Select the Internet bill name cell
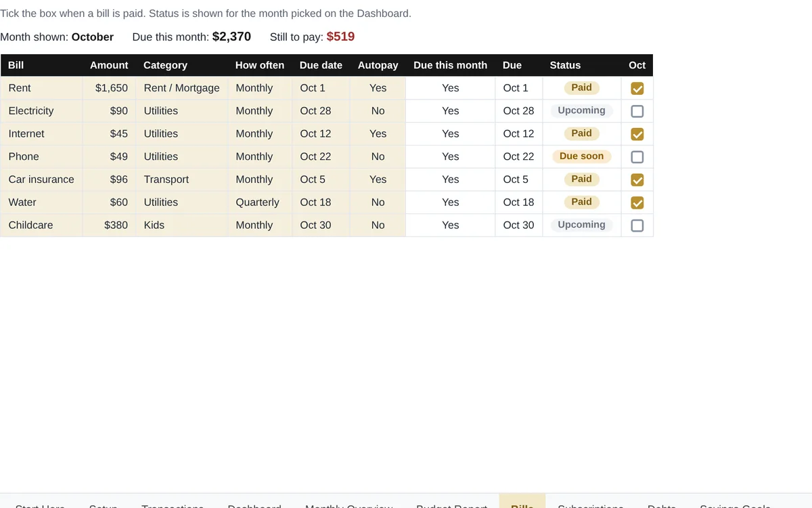The height and width of the screenshot is (508, 812). point(41,134)
